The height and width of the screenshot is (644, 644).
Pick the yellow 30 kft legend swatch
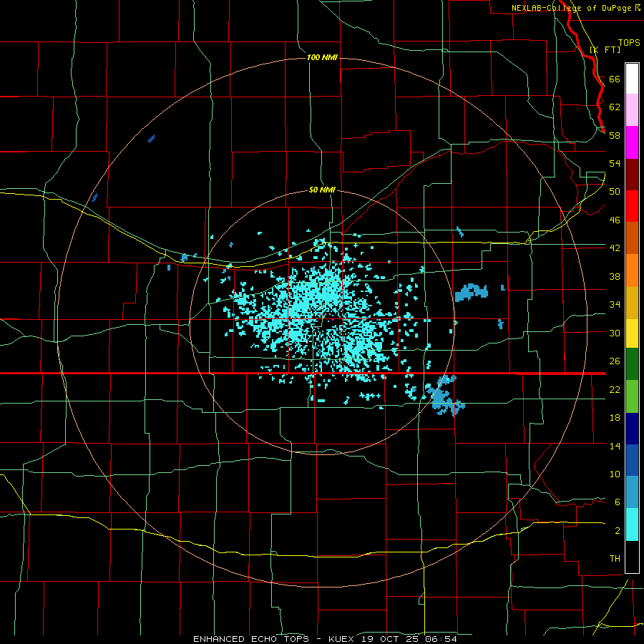pos(632,333)
